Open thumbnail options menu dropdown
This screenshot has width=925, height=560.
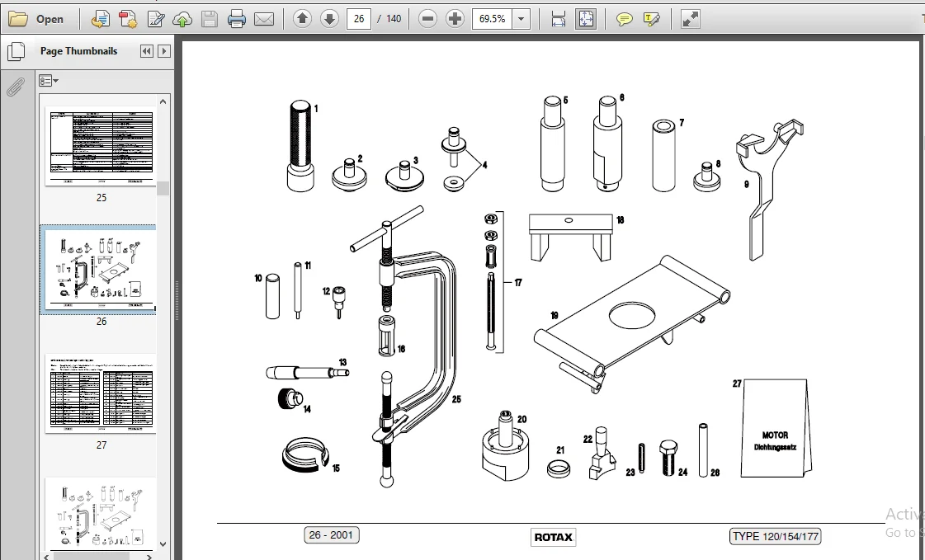[49, 81]
